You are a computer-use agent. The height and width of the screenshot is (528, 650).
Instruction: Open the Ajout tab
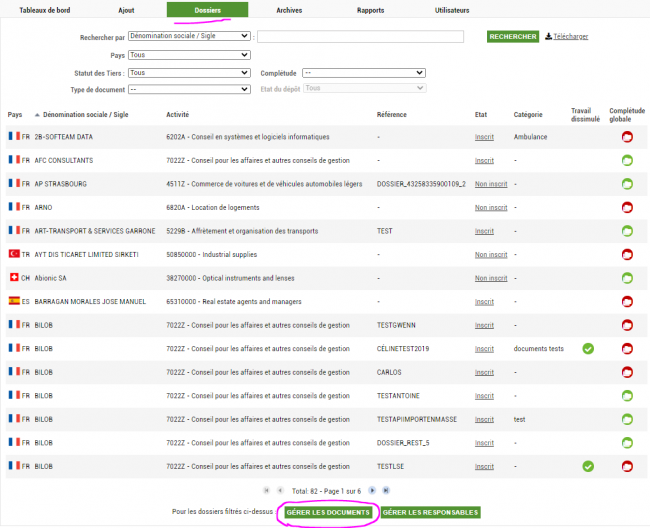click(126, 10)
